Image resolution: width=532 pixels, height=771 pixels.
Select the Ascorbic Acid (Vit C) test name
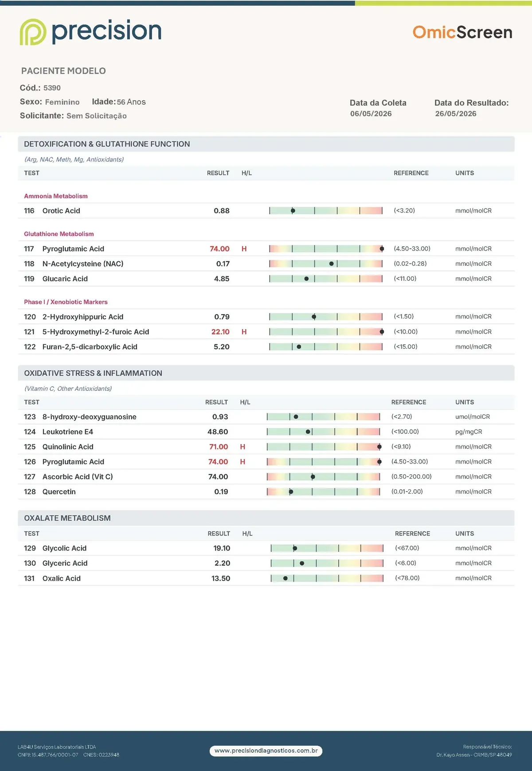[78, 477]
